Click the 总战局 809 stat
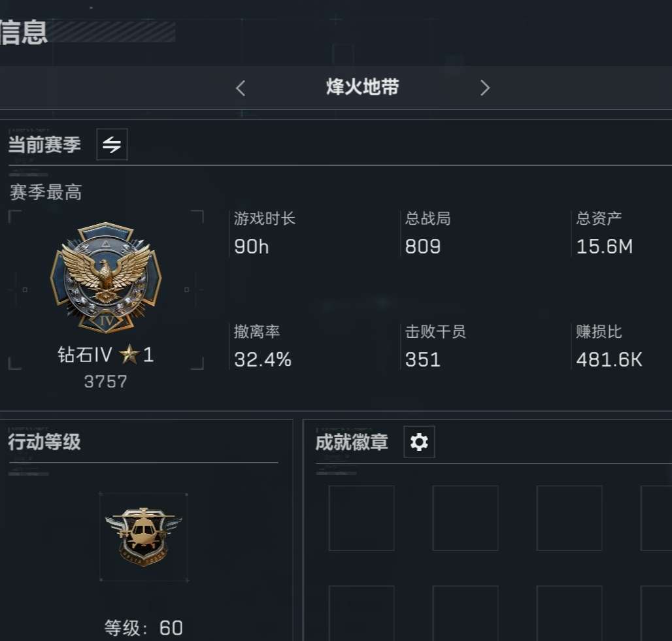 428,233
